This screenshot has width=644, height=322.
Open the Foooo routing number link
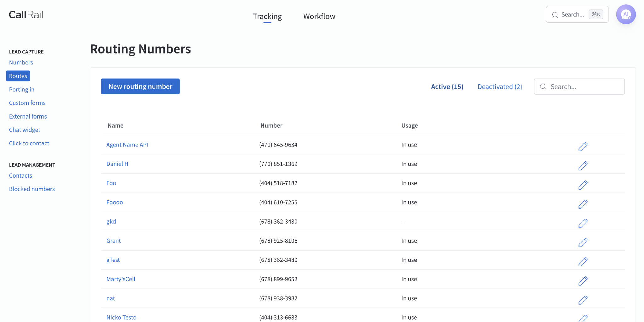(x=115, y=202)
